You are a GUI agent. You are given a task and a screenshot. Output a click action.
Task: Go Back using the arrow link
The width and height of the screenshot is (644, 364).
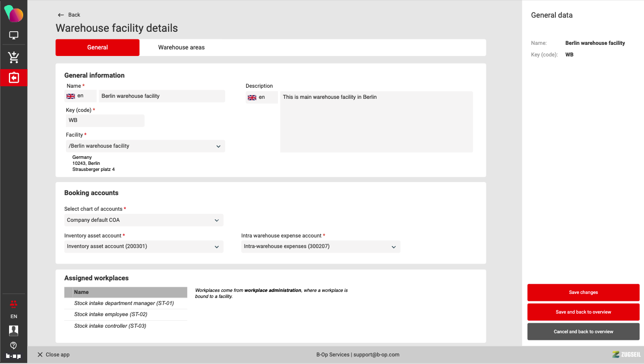coord(69,15)
